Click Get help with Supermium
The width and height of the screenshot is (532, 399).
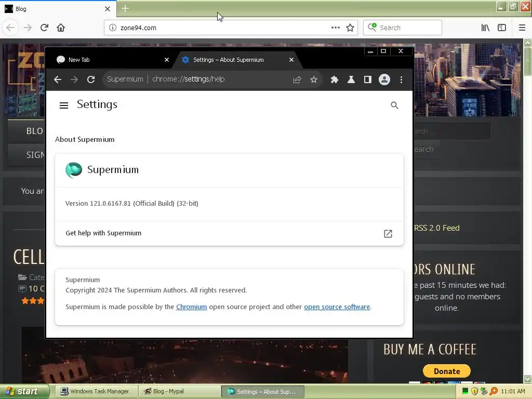229,233
